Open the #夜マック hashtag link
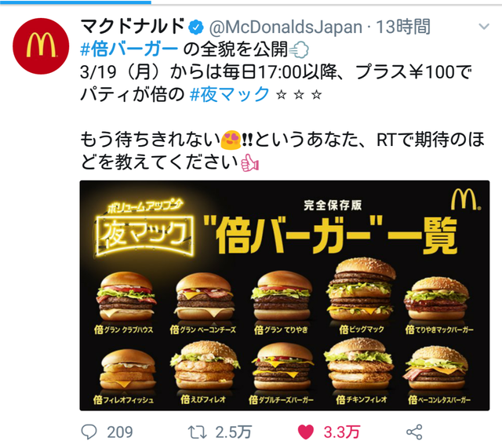This screenshot has width=502, height=448. coord(230,94)
